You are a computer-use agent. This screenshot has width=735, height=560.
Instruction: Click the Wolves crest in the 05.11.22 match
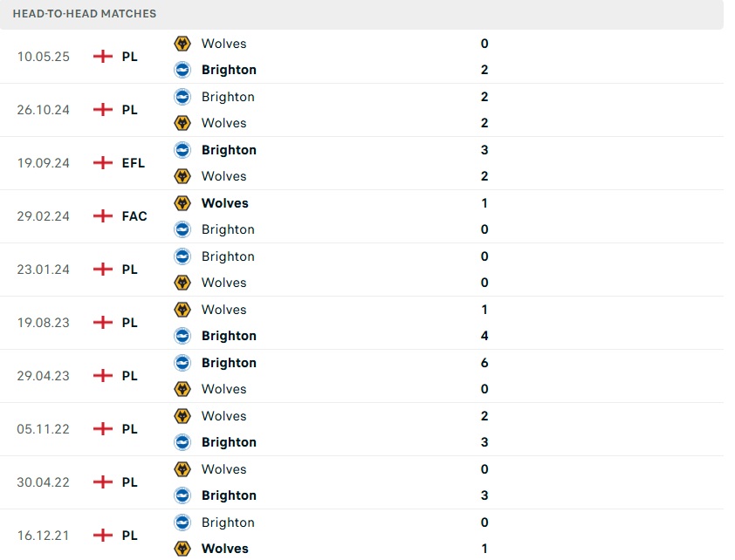pos(182,416)
